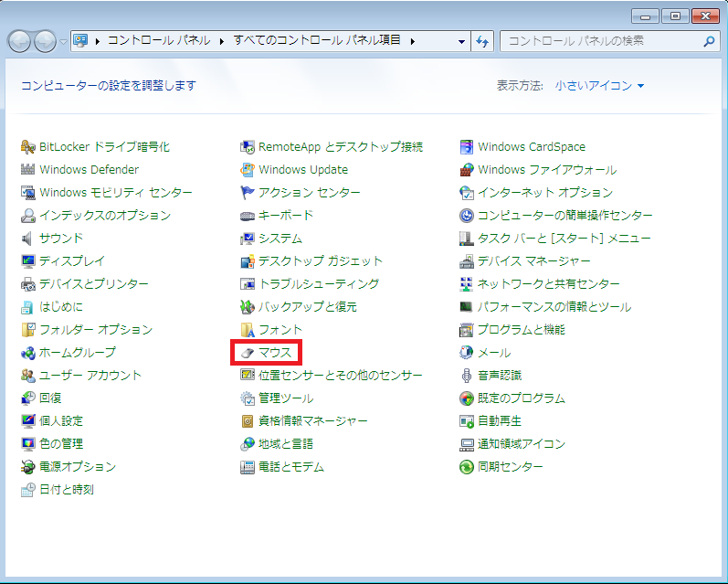Open the メール link
Image resolution: width=728 pixels, height=584 pixels.
tap(494, 353)
